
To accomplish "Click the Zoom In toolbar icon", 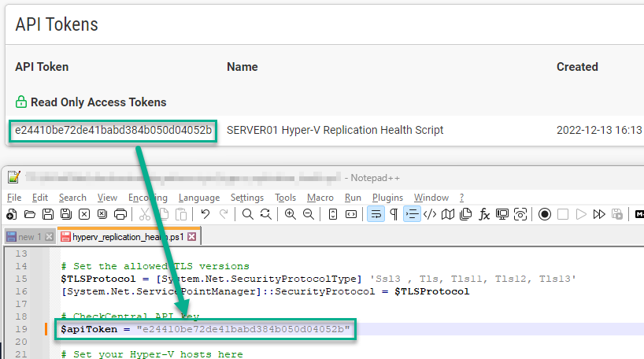I will point(290,214).
